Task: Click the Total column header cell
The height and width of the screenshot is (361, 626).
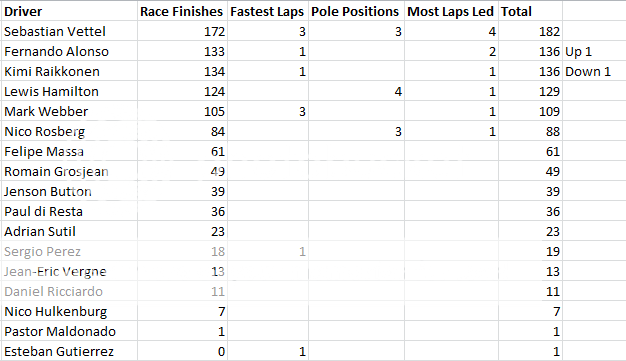Action: pos(530,11)
